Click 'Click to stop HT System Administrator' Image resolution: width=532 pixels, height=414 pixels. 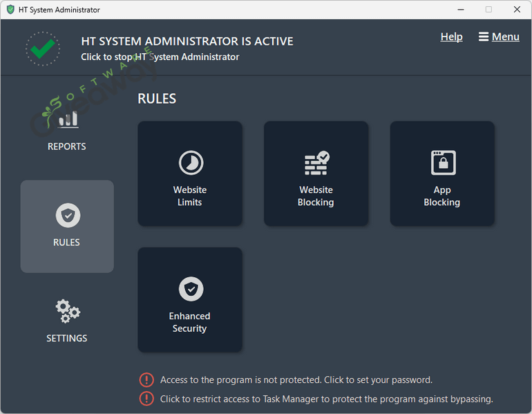pyautogui.click(x=160, y=57)
